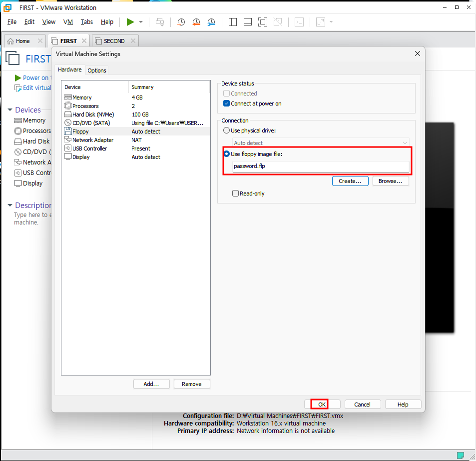Open the stretch guest dropdown arrow
The image size is (476, 461).
coord(331,22)
